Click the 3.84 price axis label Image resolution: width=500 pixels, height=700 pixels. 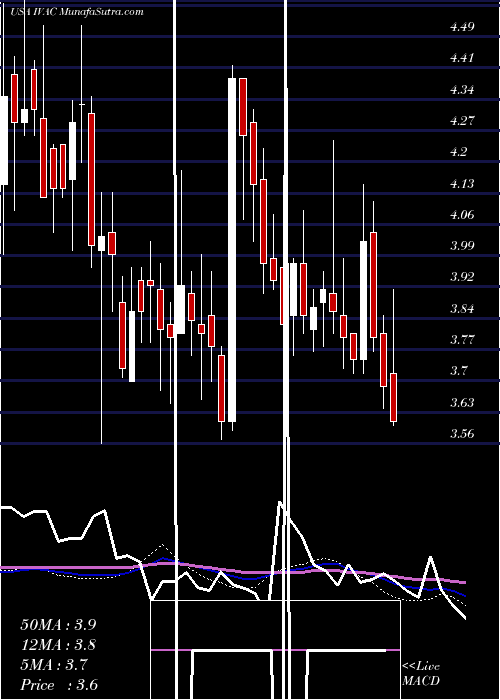(x=462, y=308)
